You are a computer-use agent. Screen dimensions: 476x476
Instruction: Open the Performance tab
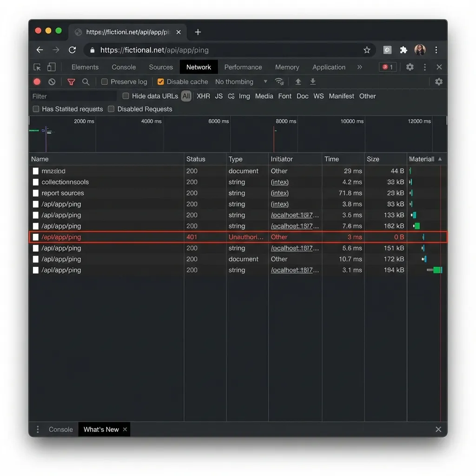243,67
